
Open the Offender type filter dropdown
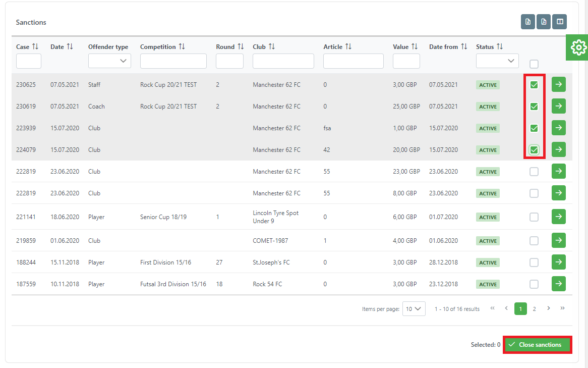109,61
